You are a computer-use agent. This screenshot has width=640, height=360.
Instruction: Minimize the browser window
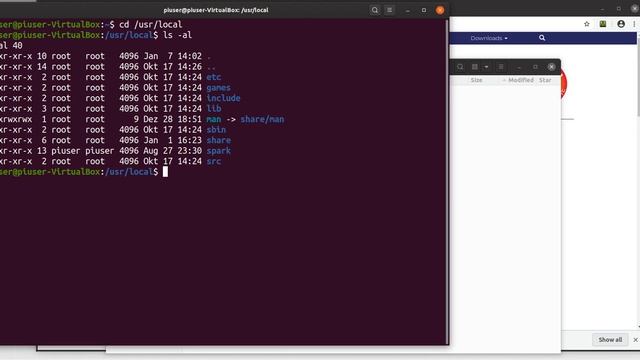tap(602, 9)
